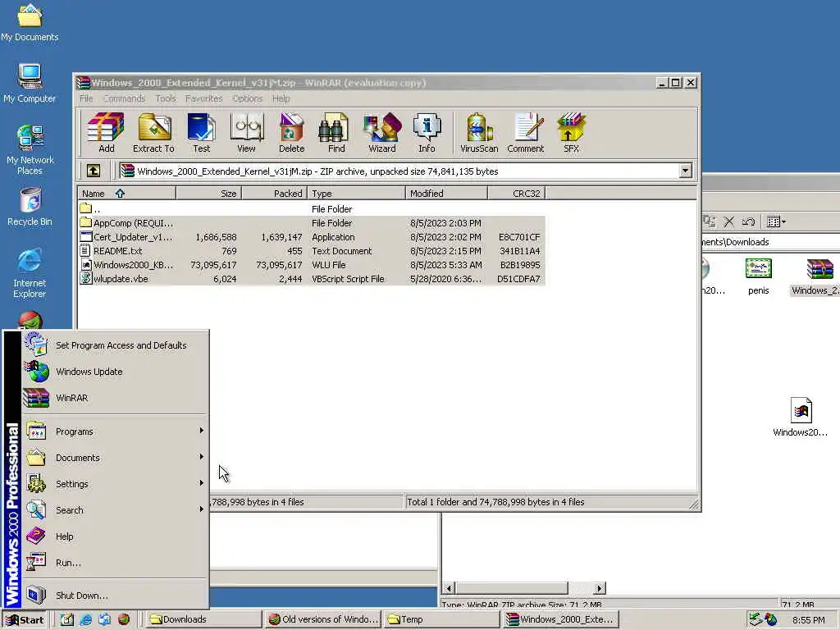Open the Favorites menu
This screenshot has height=630, width=840.
[x=203, y=98]
